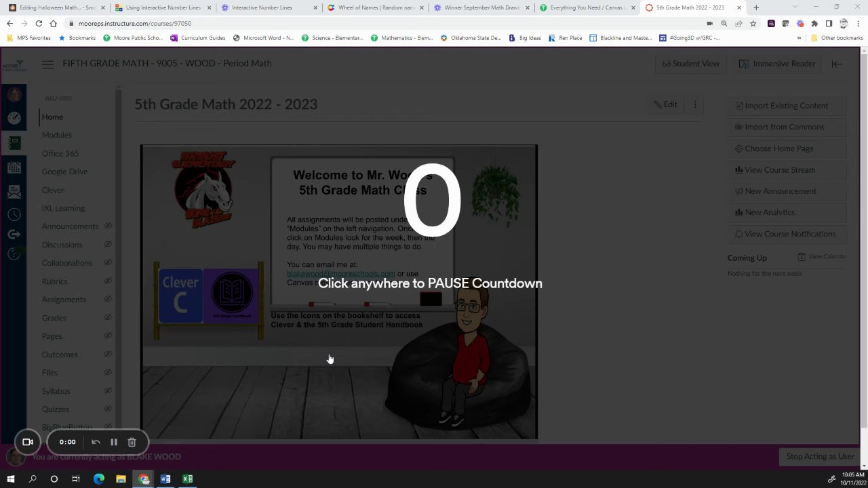This screenshot has height=488, width=868.
Task: Click the View Calendar link
Action: pyautogui.click(x=822, y=257)
